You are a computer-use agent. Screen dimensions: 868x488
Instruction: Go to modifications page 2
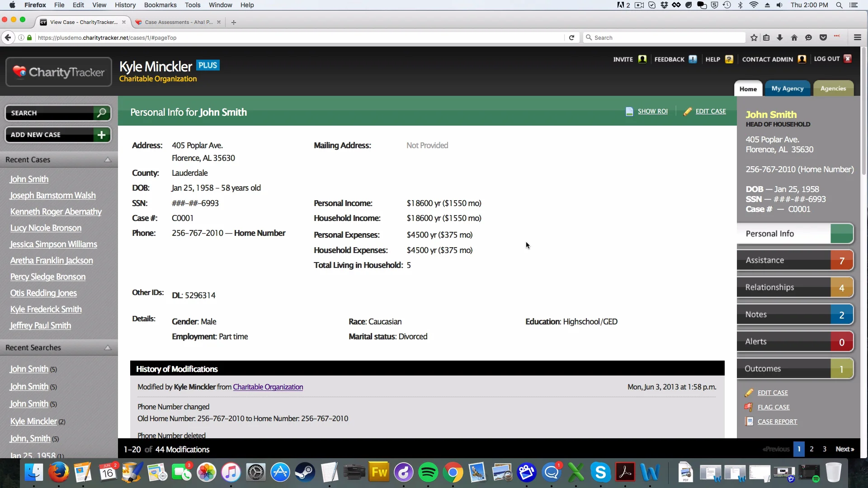[x=812, y=449]
